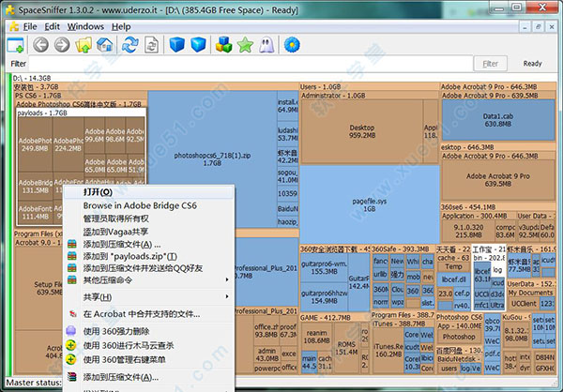563x392 pixels.
Task: Click the 安装包 - 3.7GB folder header
Action: pyautogui.click(x=156, y=87)
